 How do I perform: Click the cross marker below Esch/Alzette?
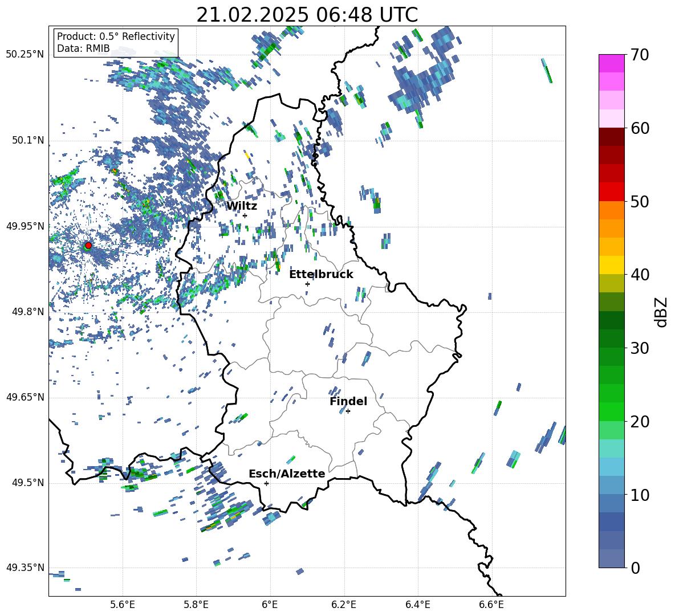click(x=266, y=483)
